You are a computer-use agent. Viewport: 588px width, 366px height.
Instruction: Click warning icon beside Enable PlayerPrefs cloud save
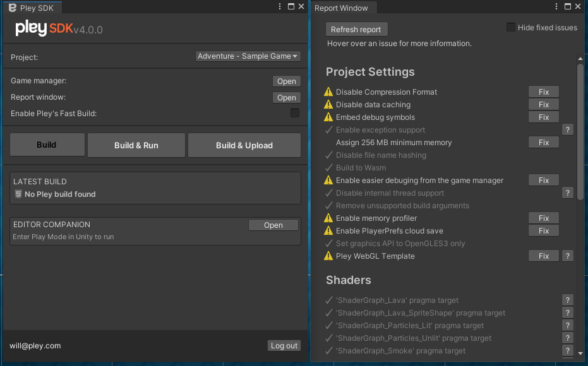pos(328,231)
